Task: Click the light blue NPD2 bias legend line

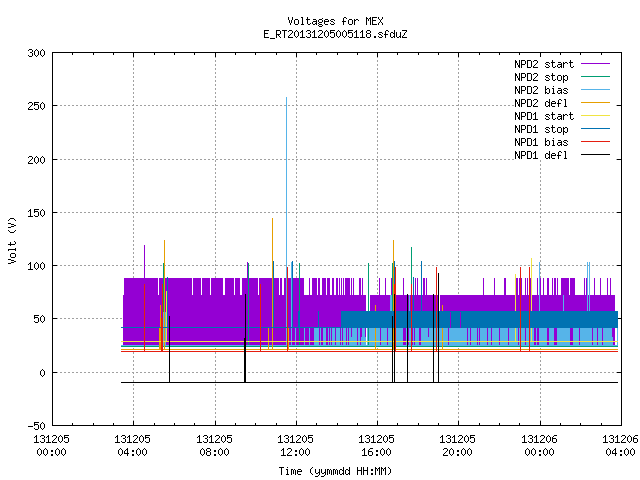Action: [595, 90]
